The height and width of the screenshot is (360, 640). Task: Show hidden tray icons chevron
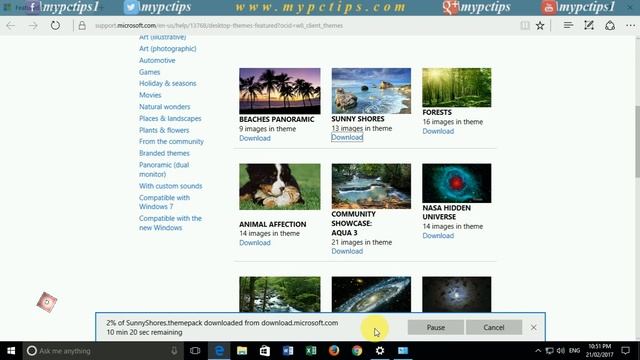point(538,351)
